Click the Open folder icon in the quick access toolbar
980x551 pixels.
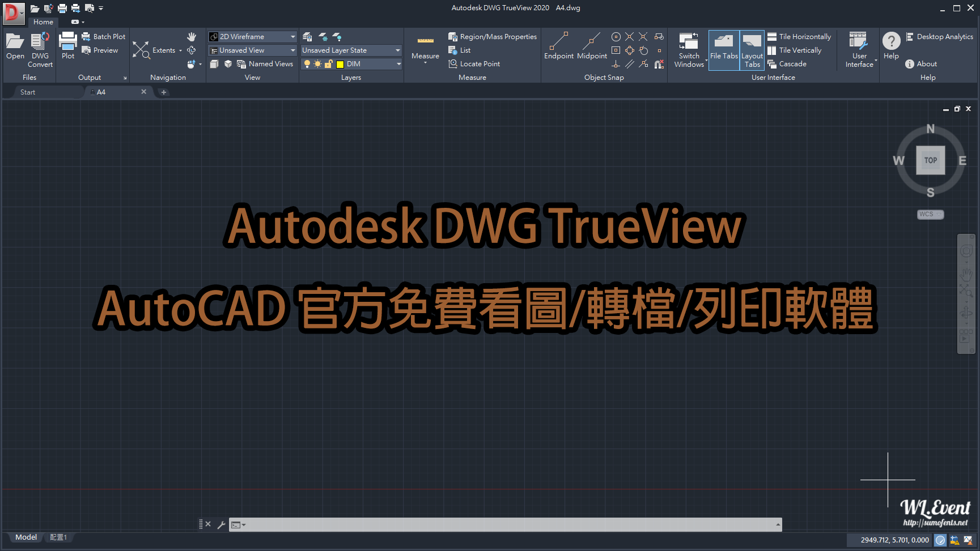point(35,8)
